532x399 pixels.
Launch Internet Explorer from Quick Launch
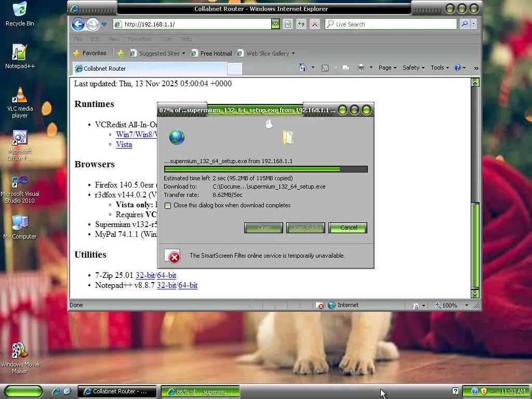tap(56, 391)
